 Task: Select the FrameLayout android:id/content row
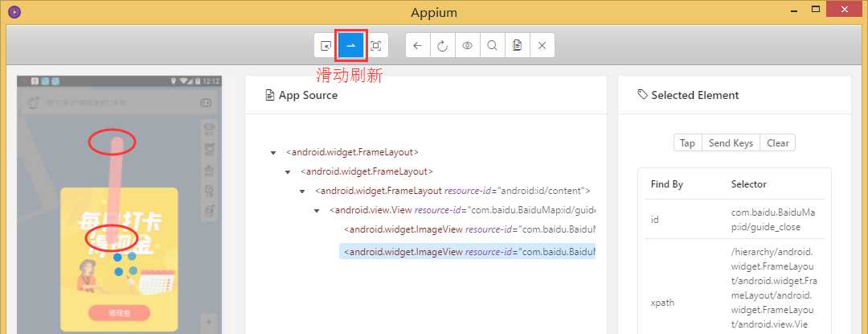pyautogui.click(x=452, y=191)
